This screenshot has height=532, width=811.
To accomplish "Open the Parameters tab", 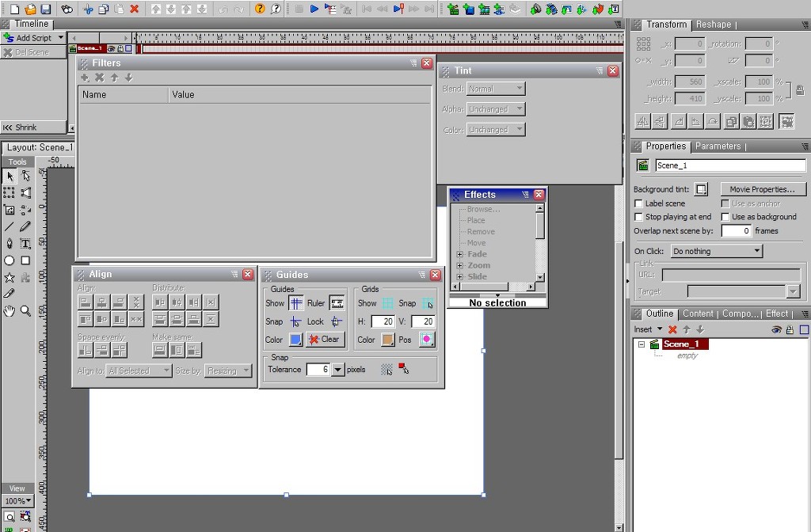I will (718, 146).
